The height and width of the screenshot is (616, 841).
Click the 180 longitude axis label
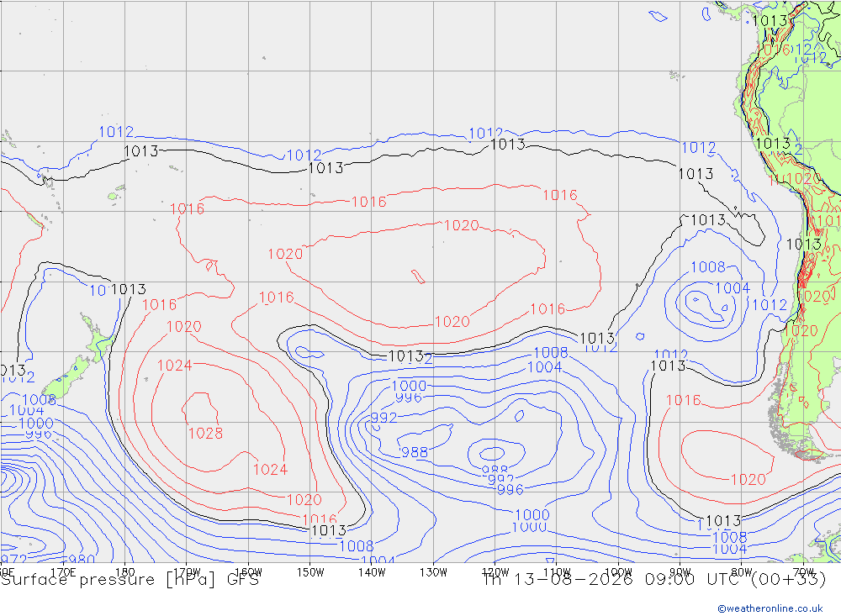[x=124, y=572]
